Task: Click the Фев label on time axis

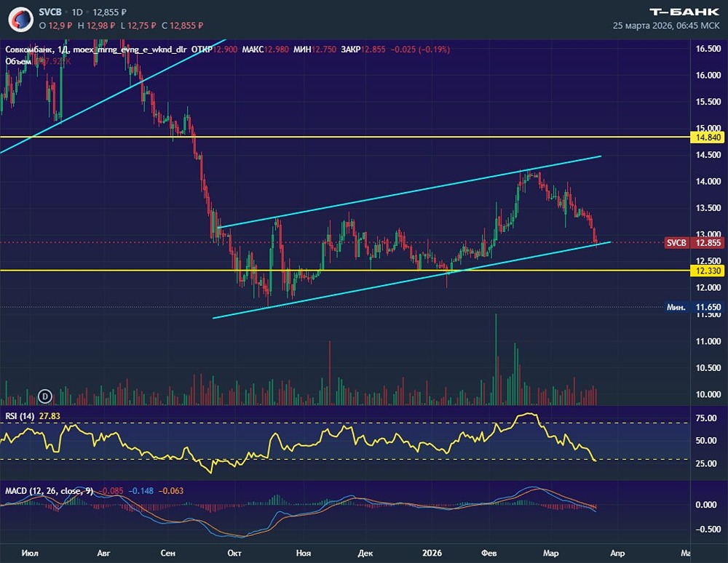Action: coord(489,554)
